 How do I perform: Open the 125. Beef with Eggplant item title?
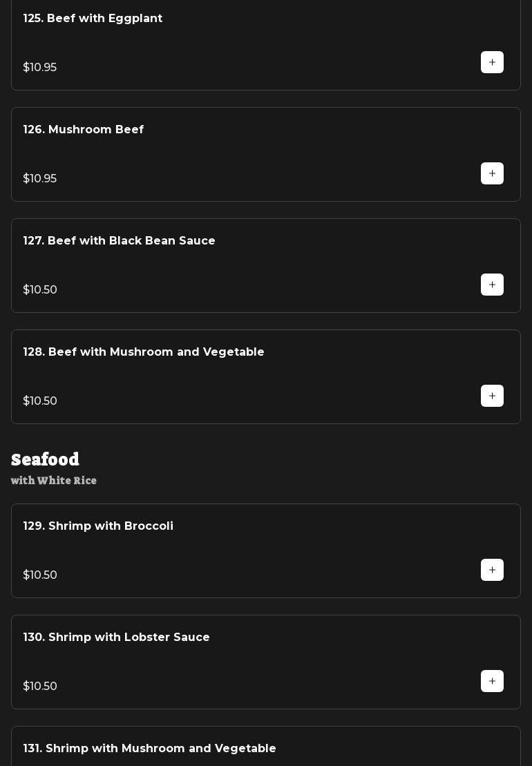tap(93, 19)
